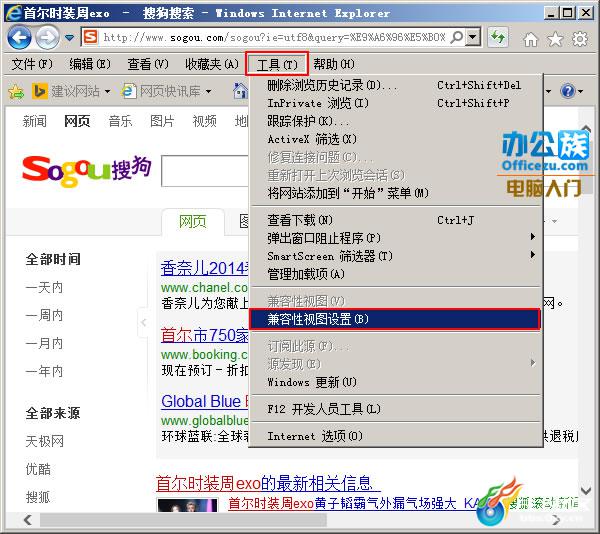This screenshot has height=534, width=600.
Task: Open the Home page icon
Action: (531, 39)
